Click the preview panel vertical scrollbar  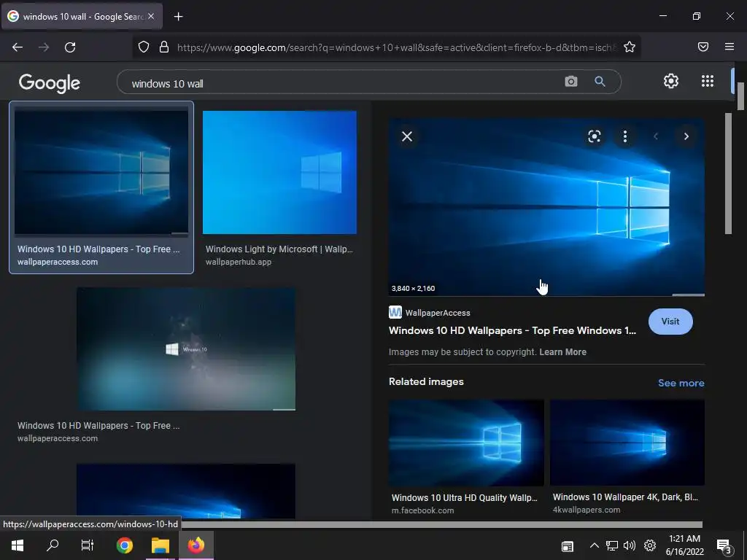(x=728, y=174)
